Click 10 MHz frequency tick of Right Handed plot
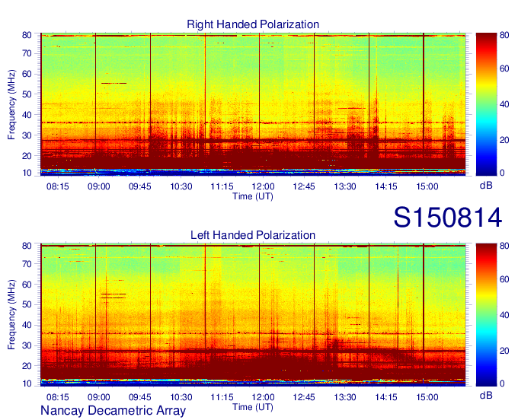This screenshot has width=518, height=420. [27, 173]
